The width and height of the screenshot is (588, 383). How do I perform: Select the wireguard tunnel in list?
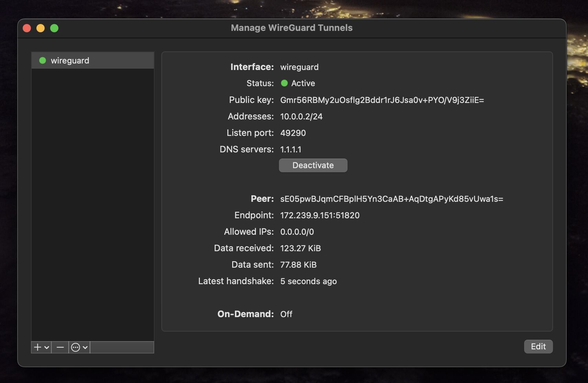click(x=70, y=60)
